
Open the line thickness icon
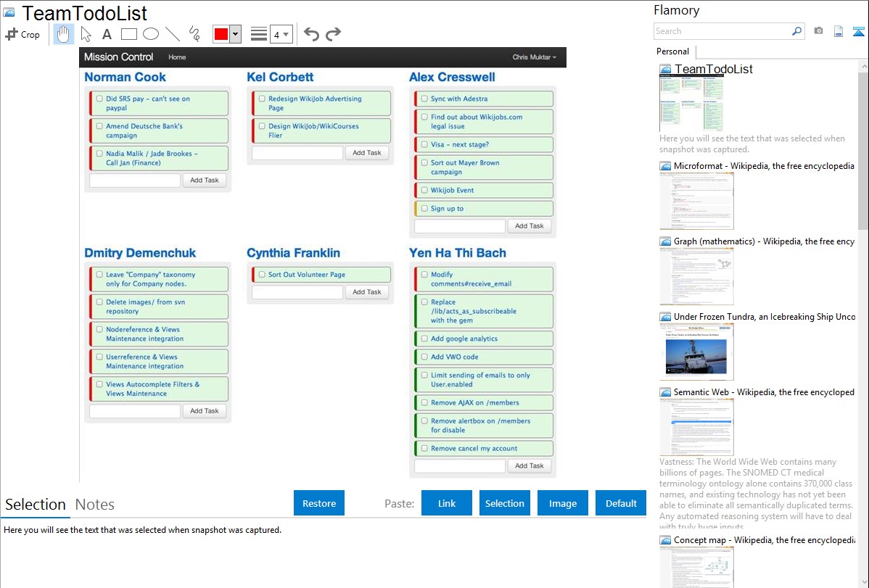258,34
